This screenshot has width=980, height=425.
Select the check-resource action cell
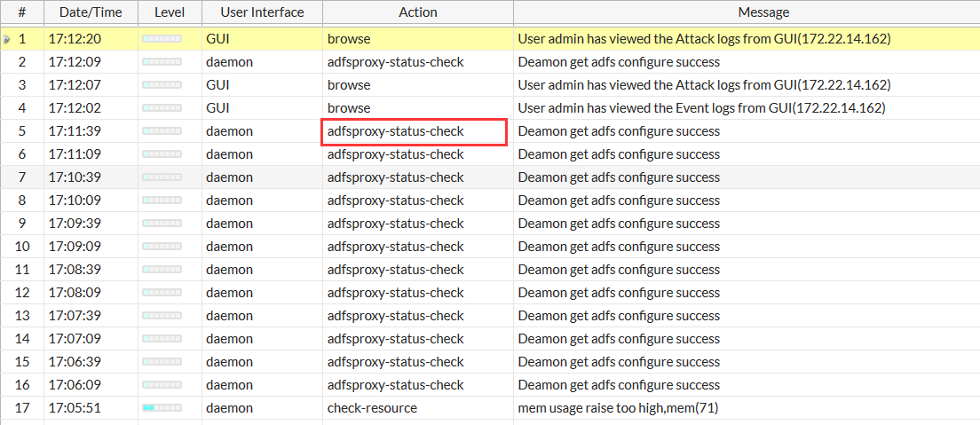tap(372, 408)
